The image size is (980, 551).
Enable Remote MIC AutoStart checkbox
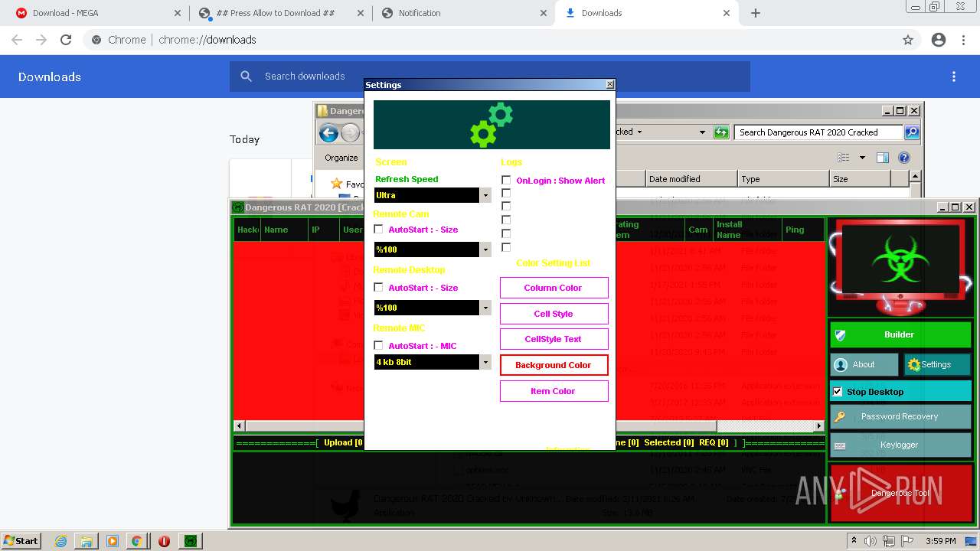coord(378,345)
